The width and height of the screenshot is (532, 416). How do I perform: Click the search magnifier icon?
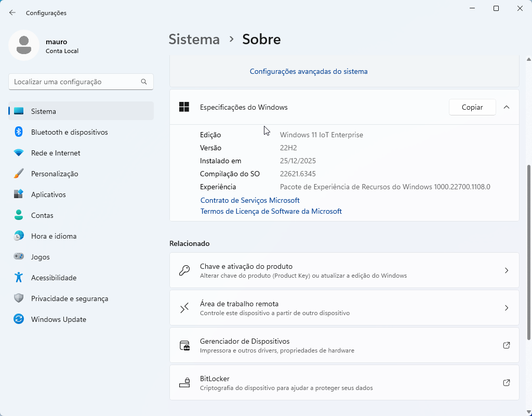point(144,82)
